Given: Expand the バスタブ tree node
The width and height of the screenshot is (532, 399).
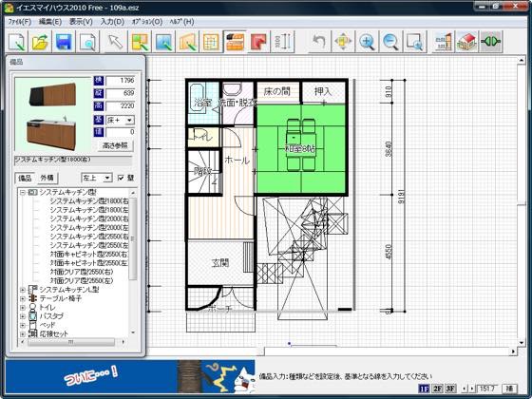Looking at the screenshot, I should [23, 316].
